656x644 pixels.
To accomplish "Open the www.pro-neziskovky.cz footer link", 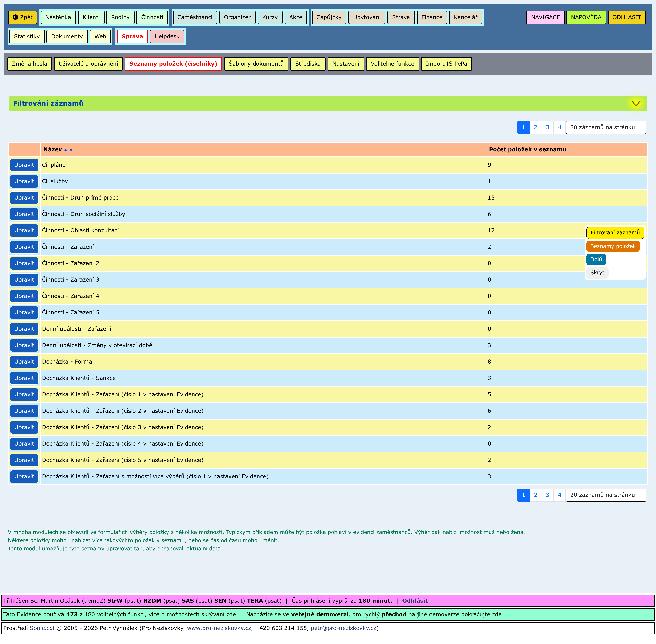I will point(219,628).
